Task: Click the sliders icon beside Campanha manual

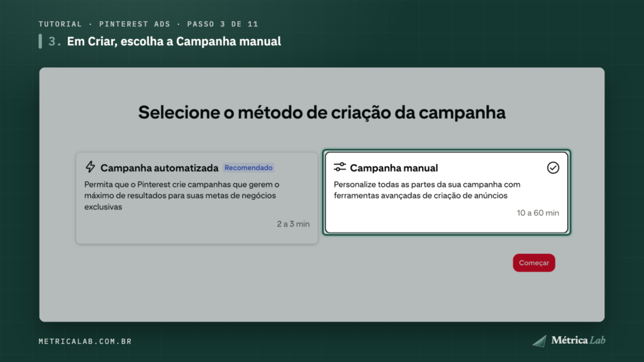Action: click(x=340, y=167)
